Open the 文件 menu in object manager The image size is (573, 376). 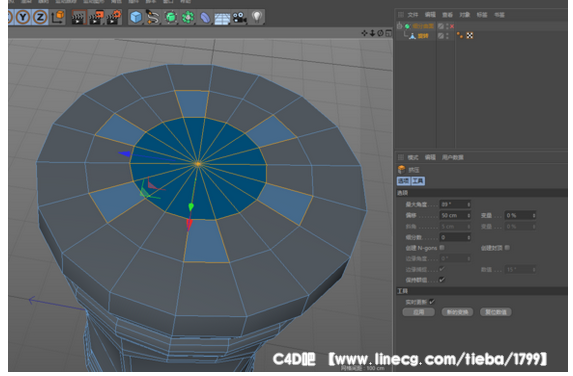tap(413, 15)
